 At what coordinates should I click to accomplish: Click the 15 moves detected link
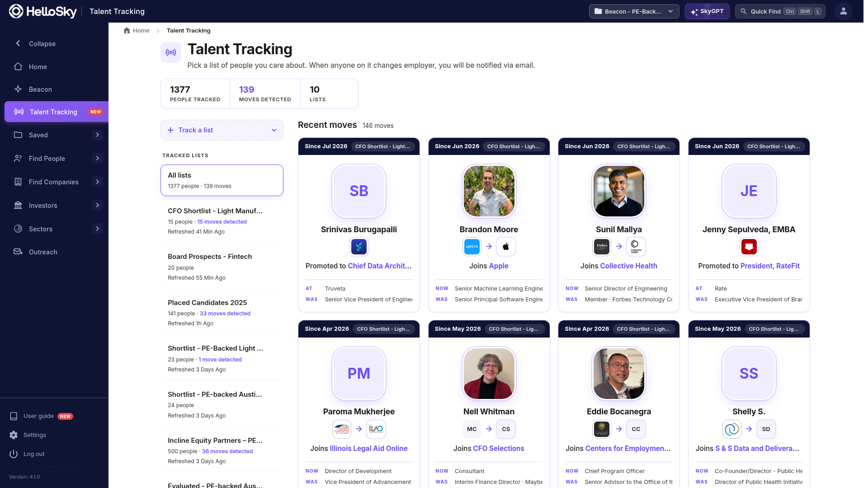222,222
